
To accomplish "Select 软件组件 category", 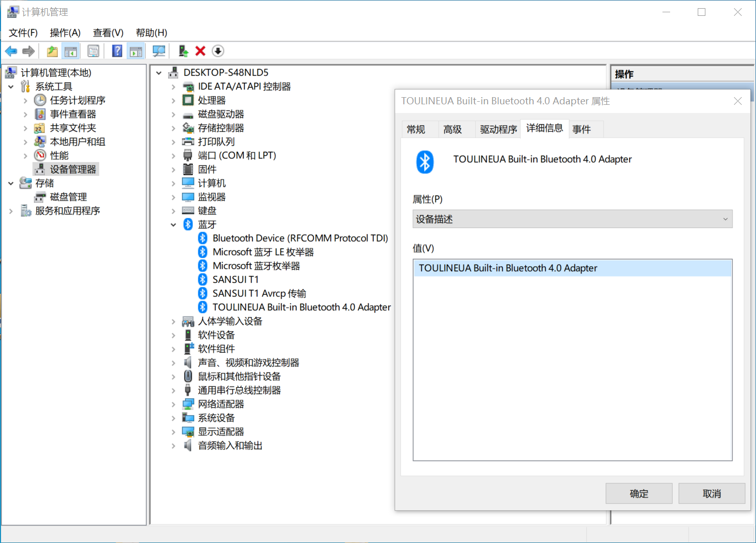I will click(x=216, y=349).
